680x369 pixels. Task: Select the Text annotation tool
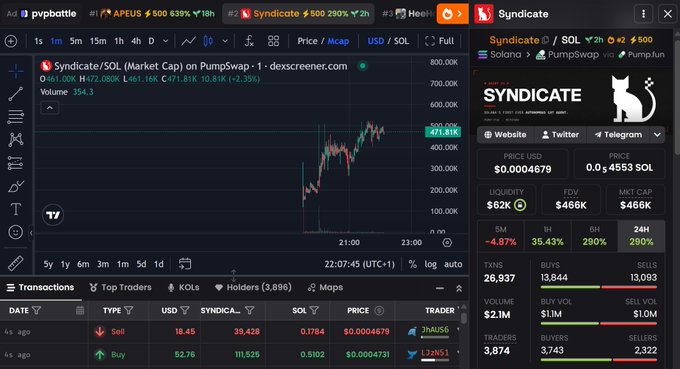click(16, 209)
